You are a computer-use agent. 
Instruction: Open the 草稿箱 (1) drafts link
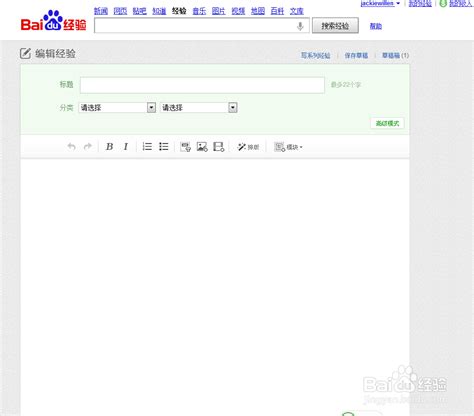(x=395, y=55)
